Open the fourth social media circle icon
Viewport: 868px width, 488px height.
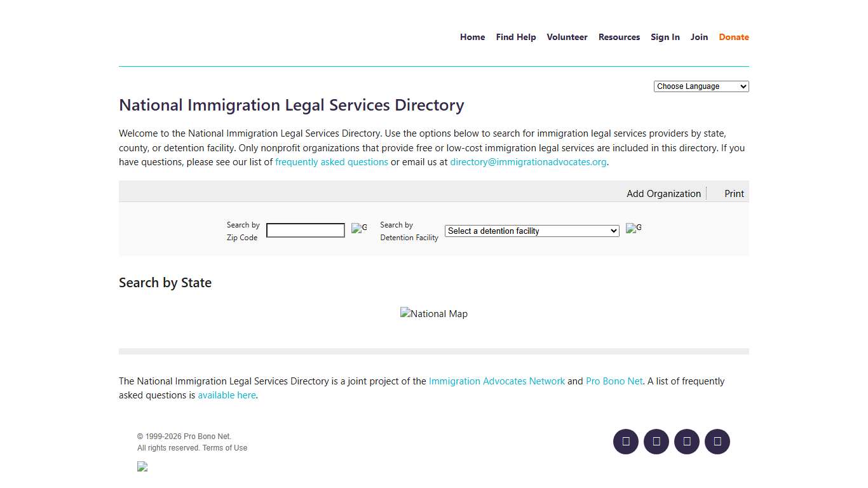(x=717, y=442)
